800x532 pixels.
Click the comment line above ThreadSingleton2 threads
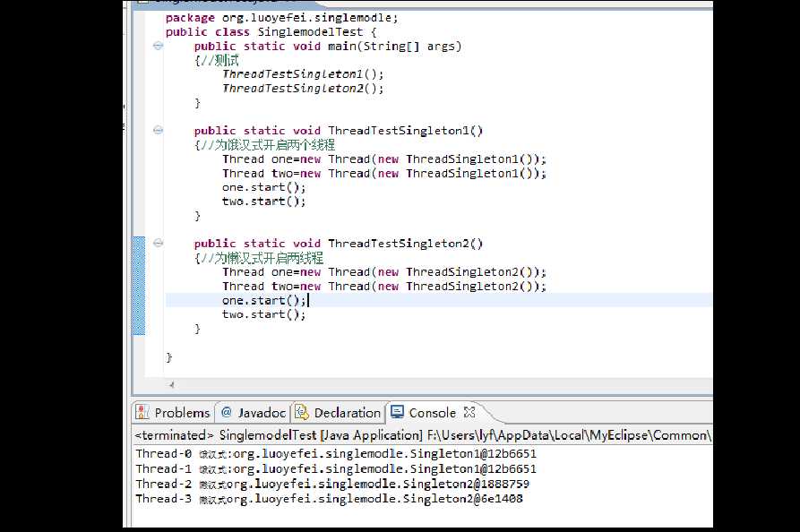pyautogui.click(x=259, y=258)
